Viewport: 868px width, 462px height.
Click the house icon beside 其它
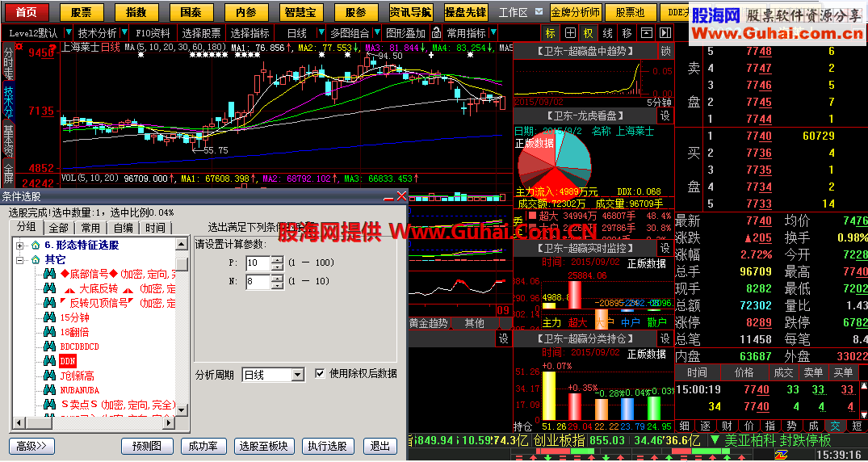click(x=36, y=258)
